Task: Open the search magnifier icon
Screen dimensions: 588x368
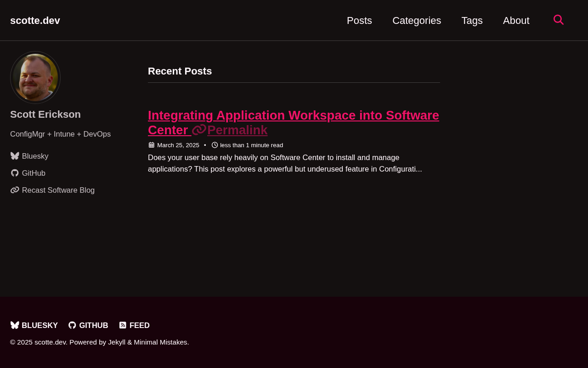Action: (559, 20)
